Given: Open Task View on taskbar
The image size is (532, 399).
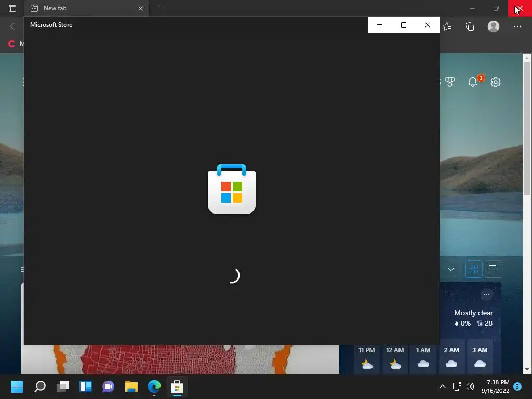Looking at the screenshot, I should 63,387.
